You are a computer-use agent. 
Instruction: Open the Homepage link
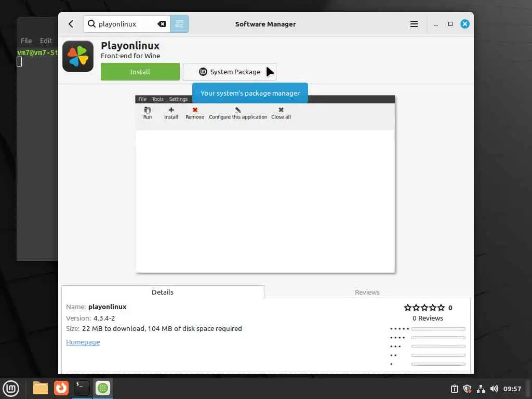coord(83,342)
